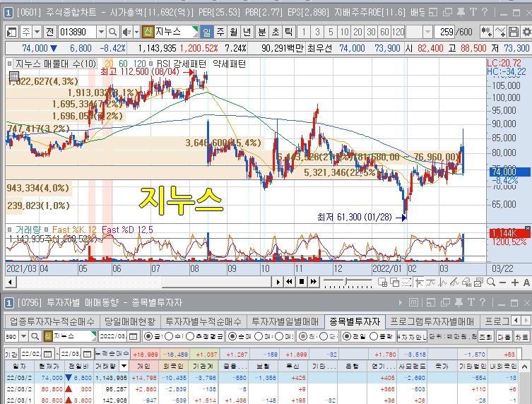
Task: Click the chart horizontal scrollbar thumb
Action: click(x=216, y=282)
